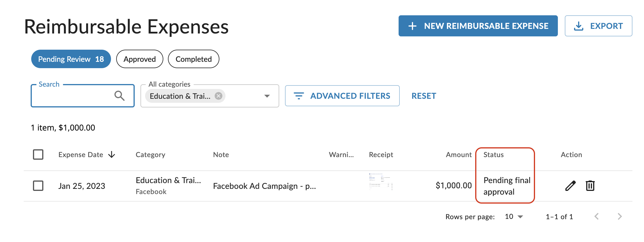Switch to the Completed tab
This screenshot has width=644, height=242.
[194, 59]
